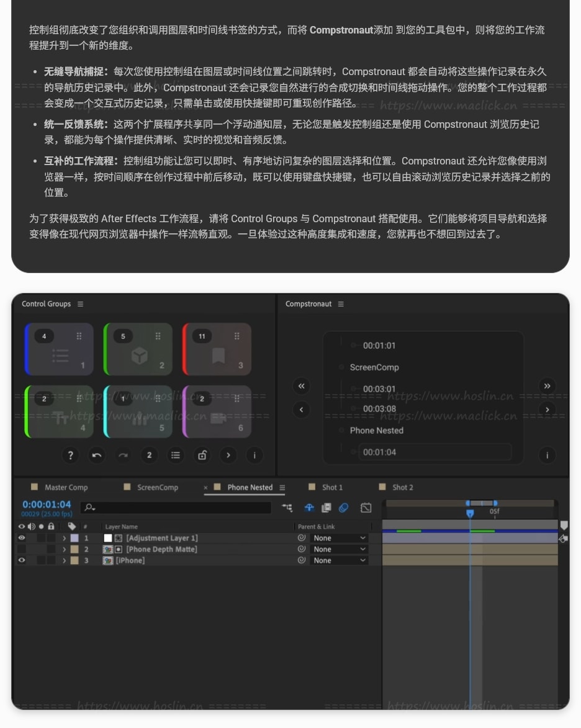Click the drag handle dots on group 3
This screenshot has height=728, width=581.
237,336
